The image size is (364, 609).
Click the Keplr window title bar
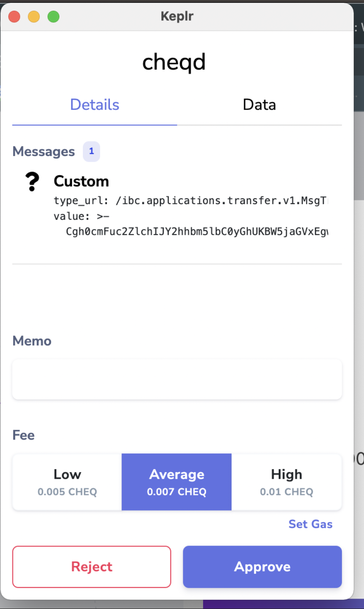(177, 16)
